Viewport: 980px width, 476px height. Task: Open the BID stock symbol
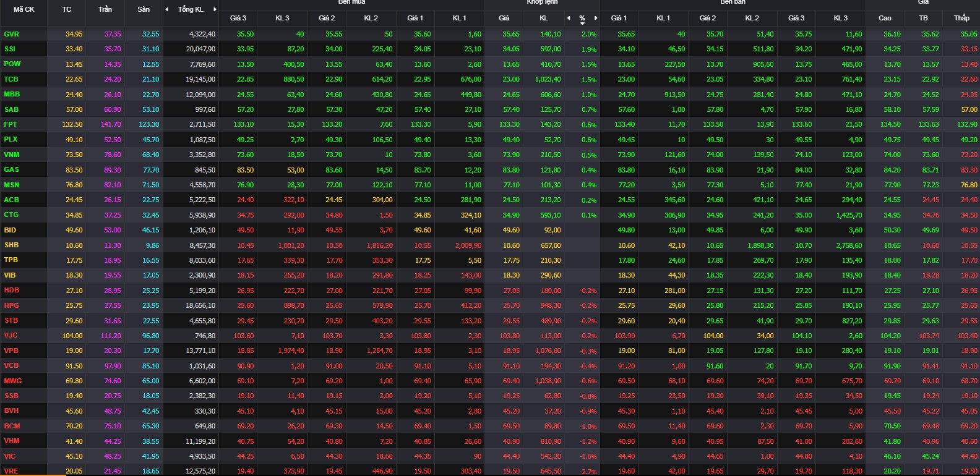pos(10,230)
